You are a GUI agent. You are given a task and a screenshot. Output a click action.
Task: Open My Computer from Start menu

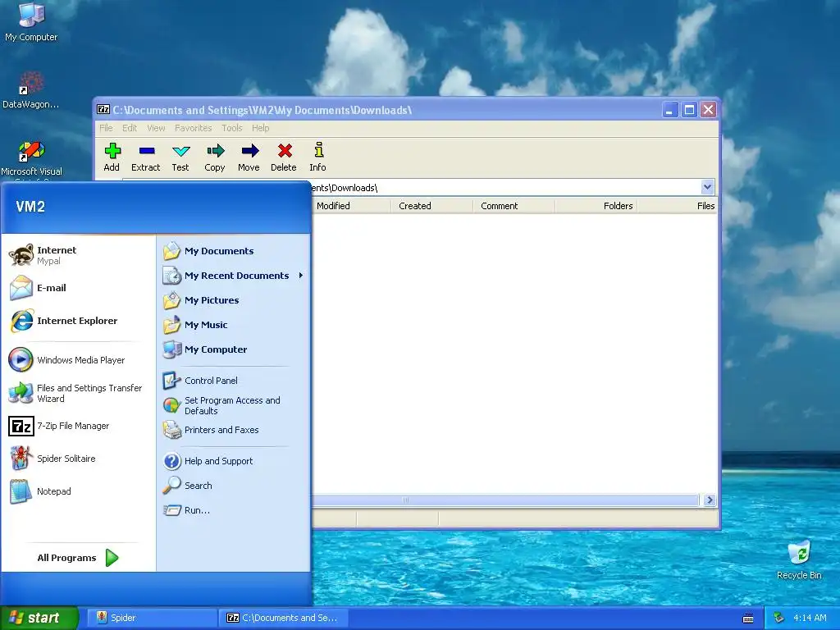204,349
